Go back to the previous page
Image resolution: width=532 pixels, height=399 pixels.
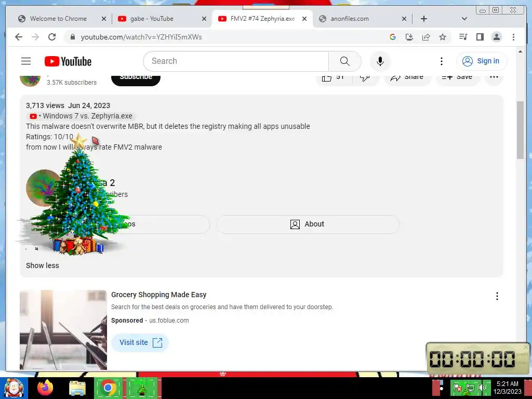(19, 37)
